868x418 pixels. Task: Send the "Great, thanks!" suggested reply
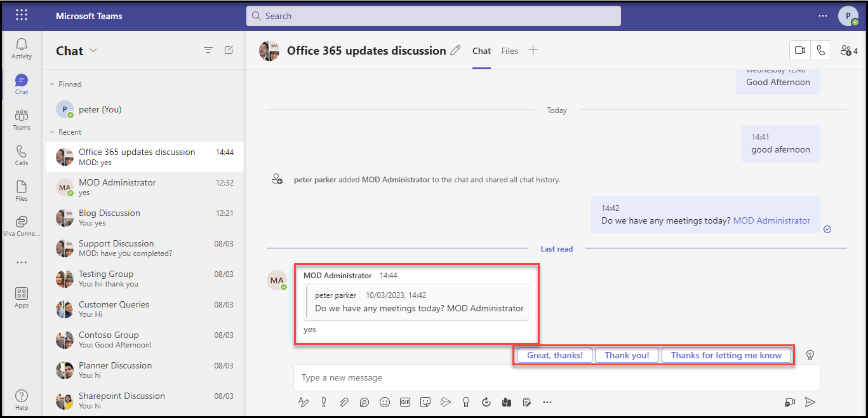(x=554, y=355)
